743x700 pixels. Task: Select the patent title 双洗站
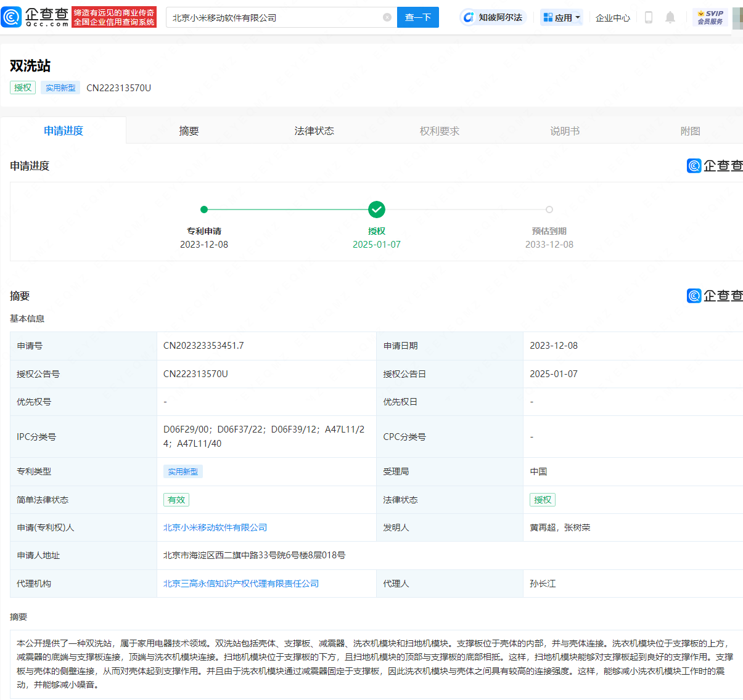tap(30, 66)
